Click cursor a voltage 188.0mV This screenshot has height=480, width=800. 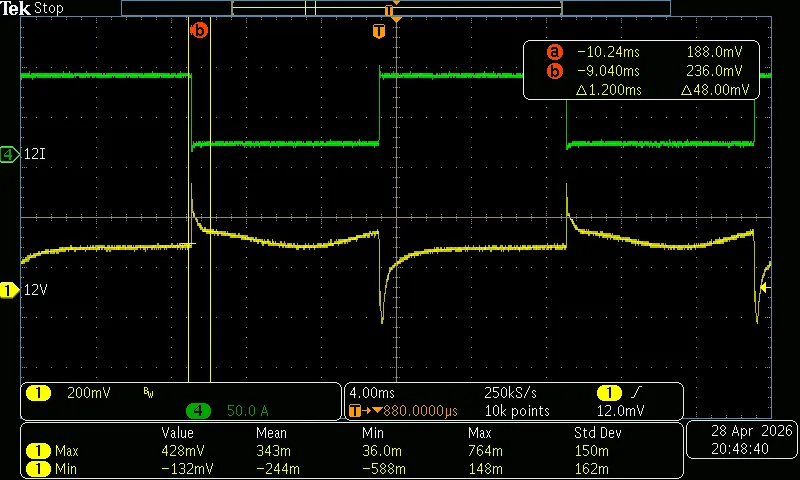click(x=714, y=52)
